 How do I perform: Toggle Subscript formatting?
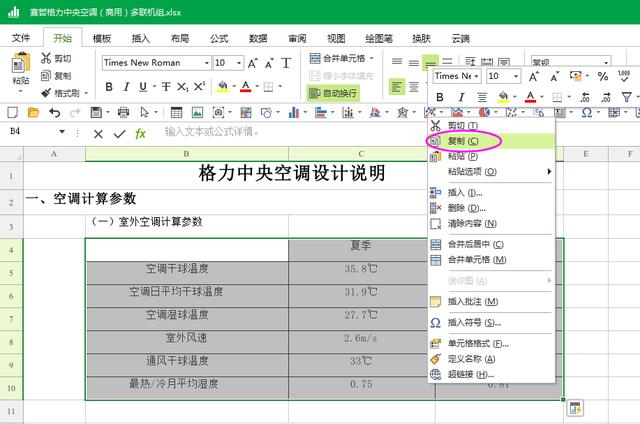coord(182,87)
